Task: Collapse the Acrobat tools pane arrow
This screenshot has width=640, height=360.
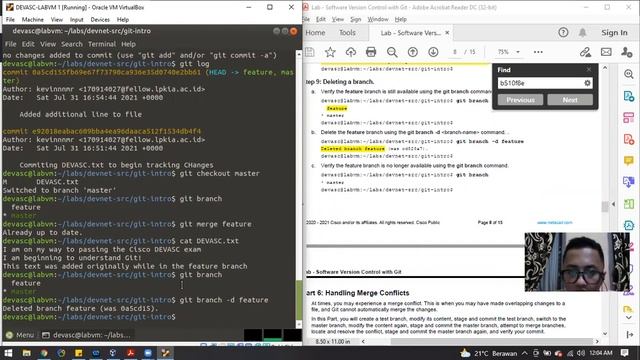Action: pyautogui.click(x=629, y=335)
